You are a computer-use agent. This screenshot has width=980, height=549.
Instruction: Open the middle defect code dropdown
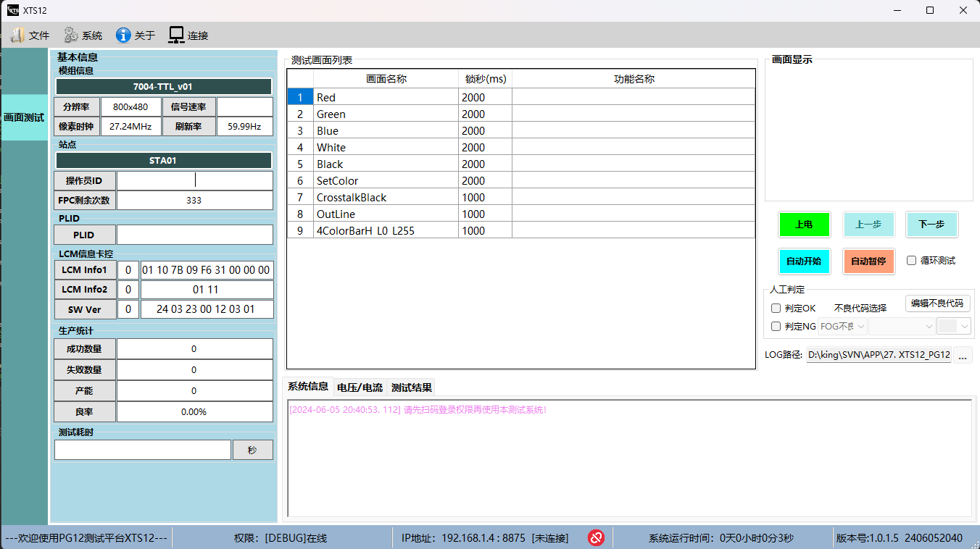point(902,327)
